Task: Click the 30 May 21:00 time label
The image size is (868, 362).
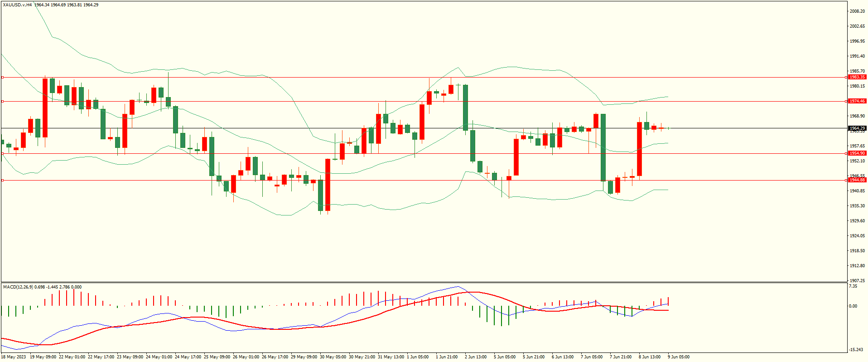Action: pos(362,357)
